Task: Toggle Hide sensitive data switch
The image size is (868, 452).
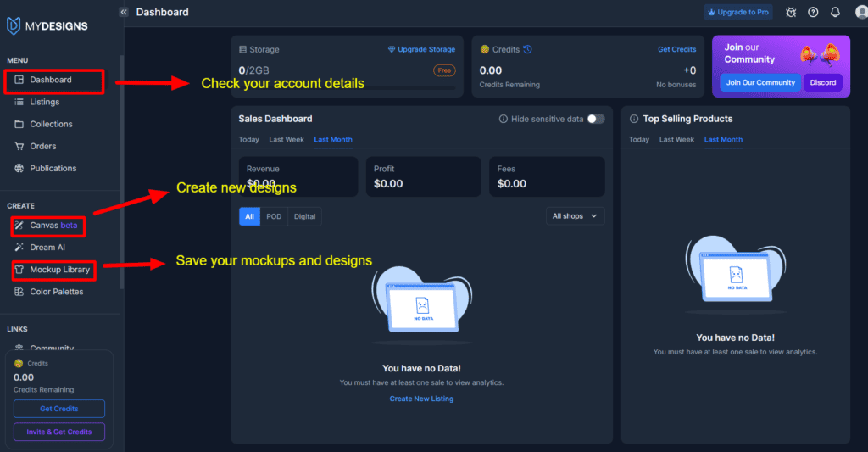Action: [x=596, y=120]
